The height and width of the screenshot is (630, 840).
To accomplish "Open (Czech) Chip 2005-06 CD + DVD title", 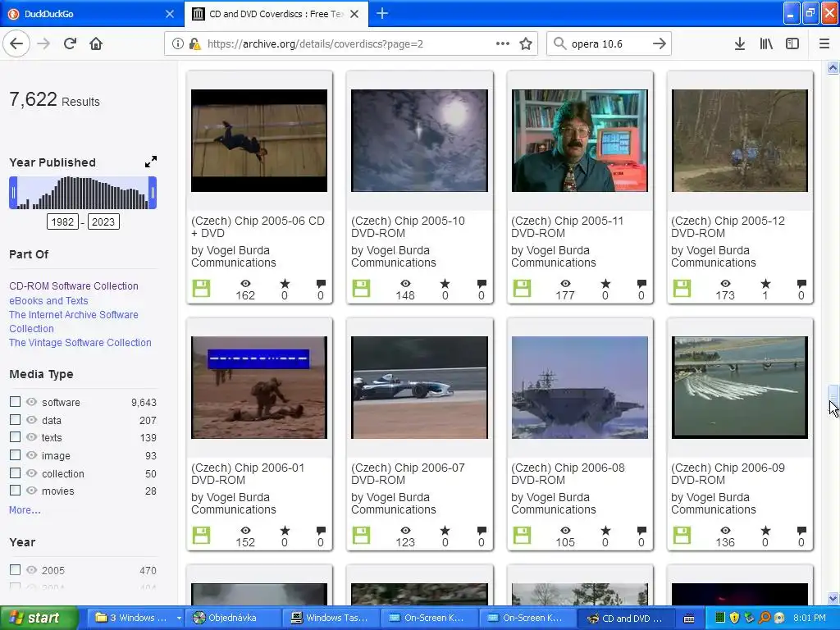I will pos(258,226).
